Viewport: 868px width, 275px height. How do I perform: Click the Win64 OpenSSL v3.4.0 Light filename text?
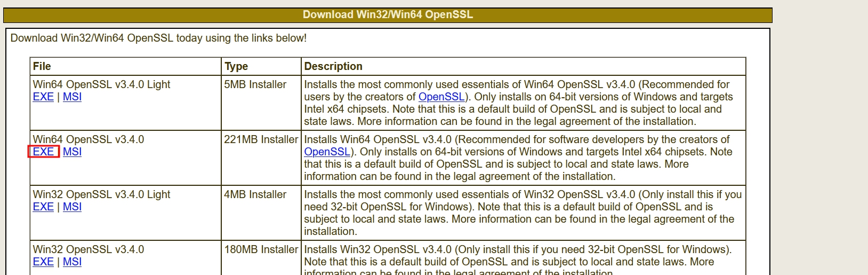(x=101, y=84)
